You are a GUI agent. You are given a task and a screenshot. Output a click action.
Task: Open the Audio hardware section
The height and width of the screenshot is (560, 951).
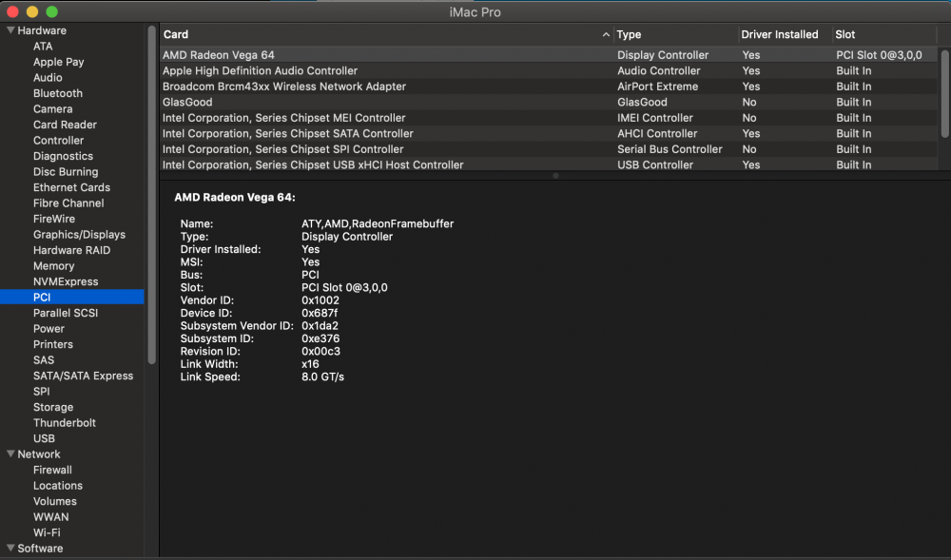(48, 78)
